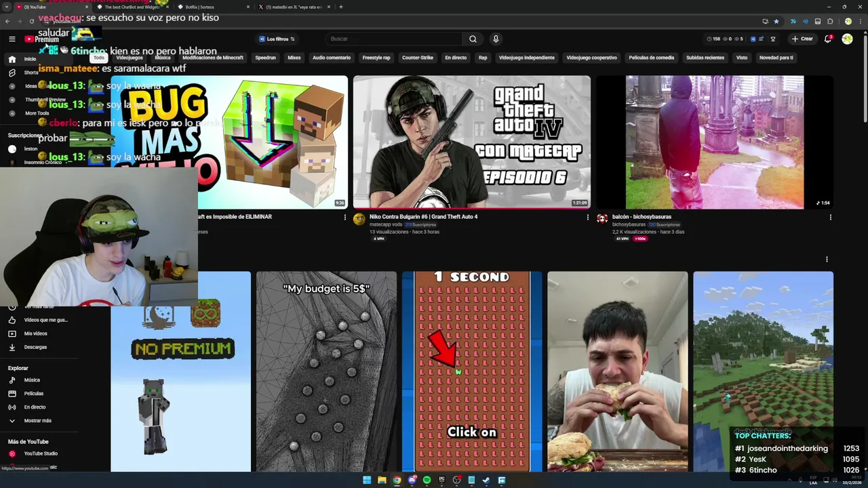Click the search magnifier button
The image size is (868, 488).
(x=473, y=39)
